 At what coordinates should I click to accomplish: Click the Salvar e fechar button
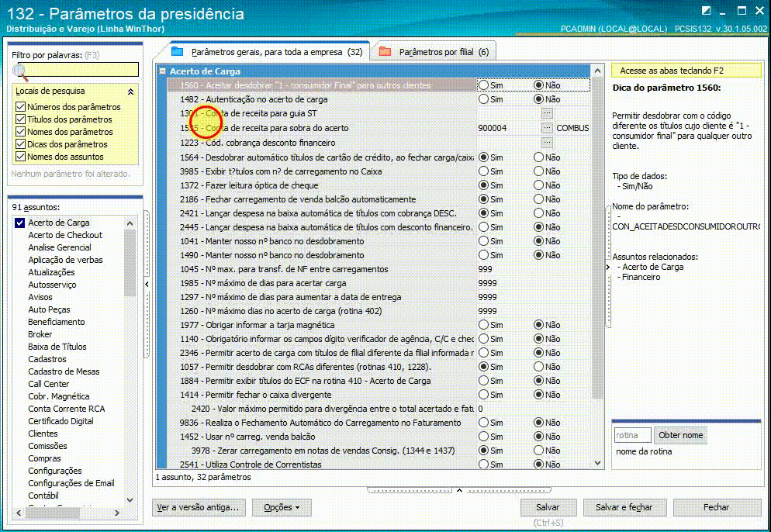(624, 507)
